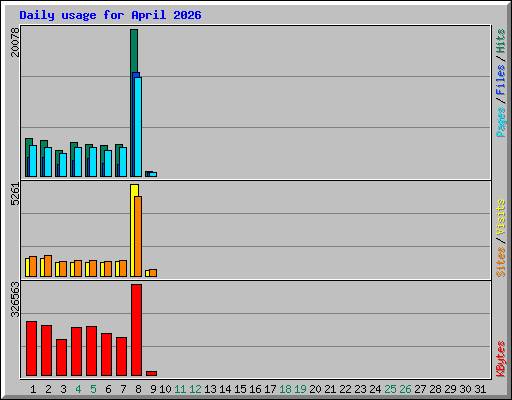Click day 31 on the x-axis
This screenshot has height=400, width=512.
coord(480,389)
